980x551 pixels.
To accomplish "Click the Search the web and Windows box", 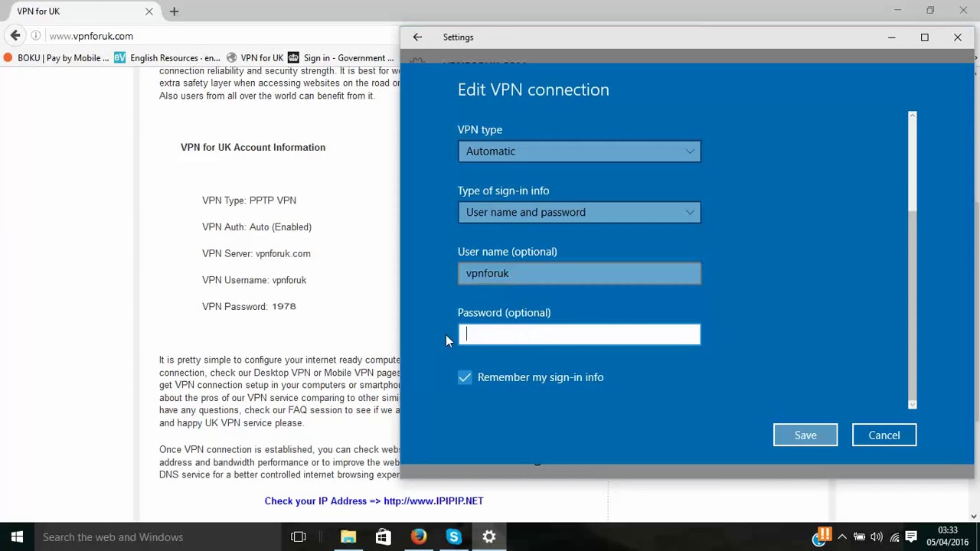I will 157,537.
